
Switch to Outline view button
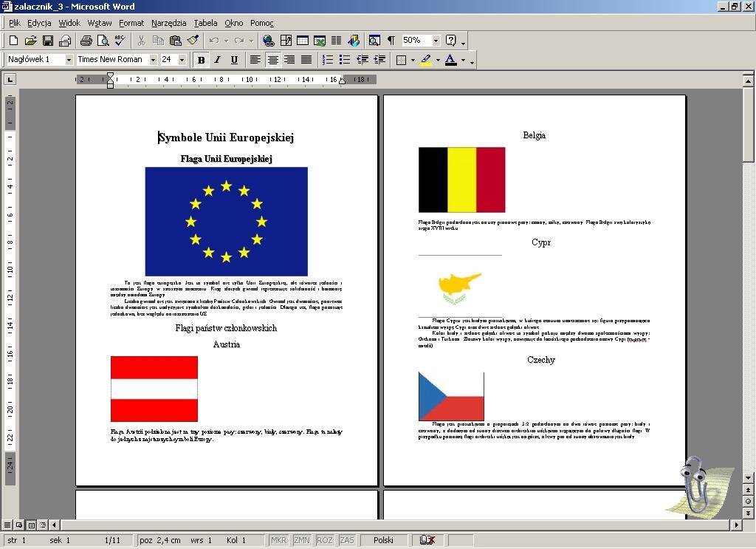click(43, 525)
